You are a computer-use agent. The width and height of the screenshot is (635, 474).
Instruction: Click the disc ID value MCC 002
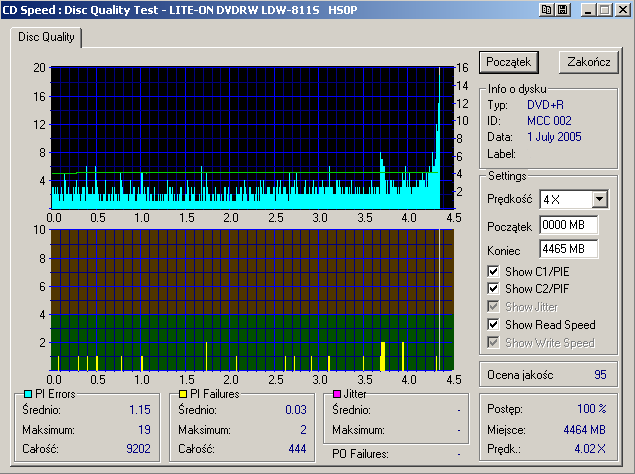click(549, 121)
